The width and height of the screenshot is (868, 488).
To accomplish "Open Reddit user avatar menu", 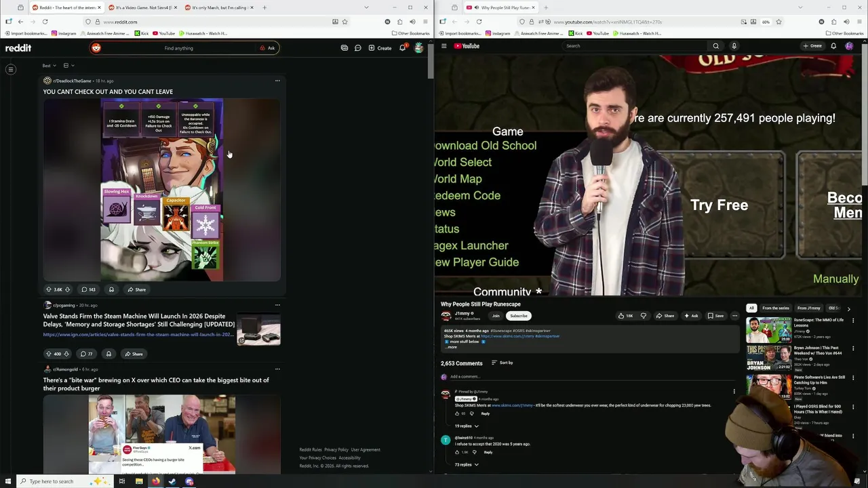I will pos(419,48).
